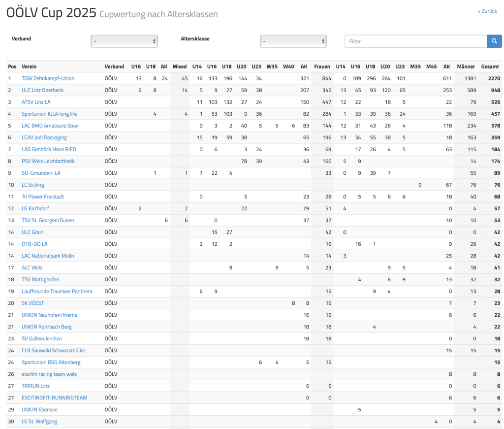
Task: Click LAC BMD Amateure Steyr link
Action: [50, 126]
